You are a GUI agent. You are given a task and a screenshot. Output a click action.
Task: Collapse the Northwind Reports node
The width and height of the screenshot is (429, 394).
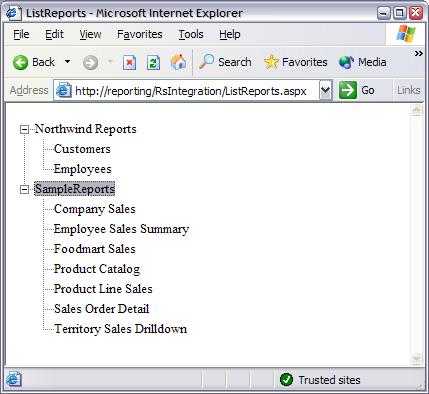pos(24,129)
